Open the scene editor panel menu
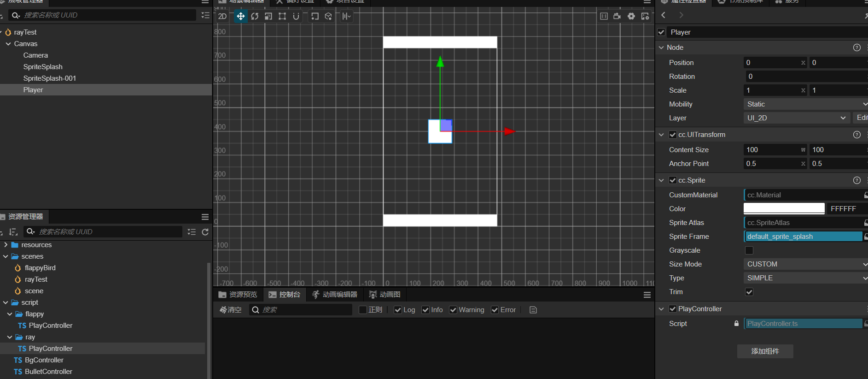868x379 pixels. (x=647, y=2)
